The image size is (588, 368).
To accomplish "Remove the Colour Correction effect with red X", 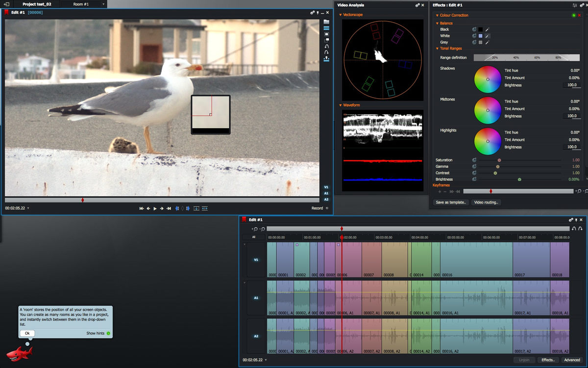I will (580, 16).
